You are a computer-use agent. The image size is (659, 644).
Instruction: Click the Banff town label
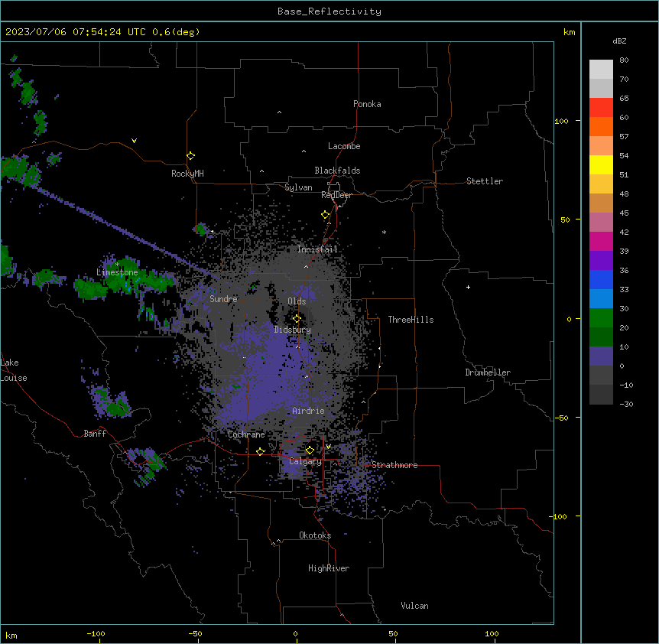coord(95,434)
